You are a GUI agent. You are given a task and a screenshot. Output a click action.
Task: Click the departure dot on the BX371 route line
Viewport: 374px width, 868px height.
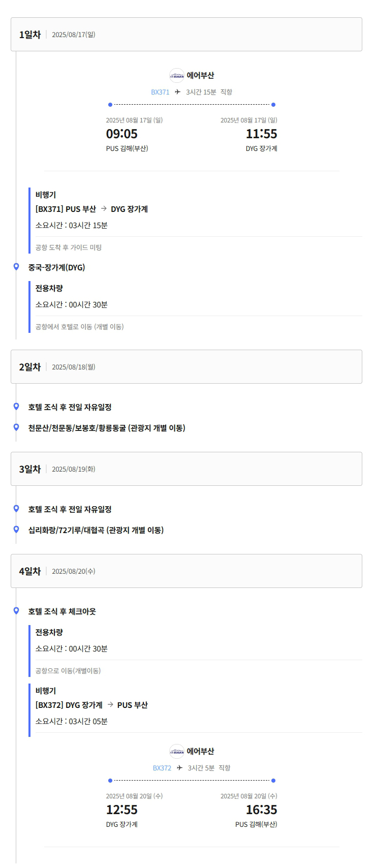pyautogui.click(x=110, y=105)
